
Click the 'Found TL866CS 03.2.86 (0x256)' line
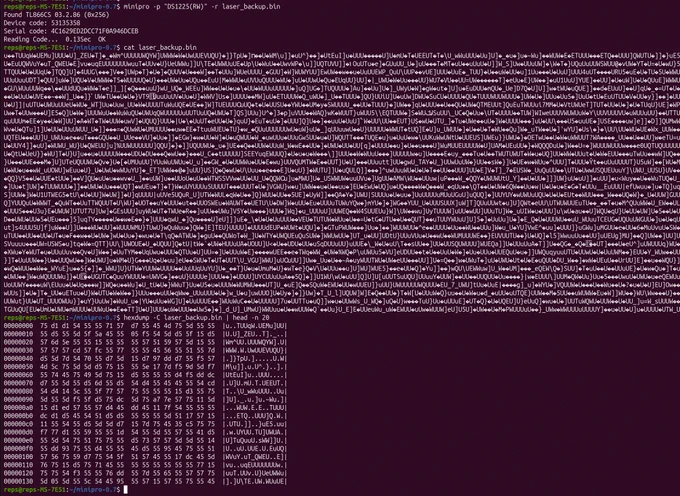56,15
